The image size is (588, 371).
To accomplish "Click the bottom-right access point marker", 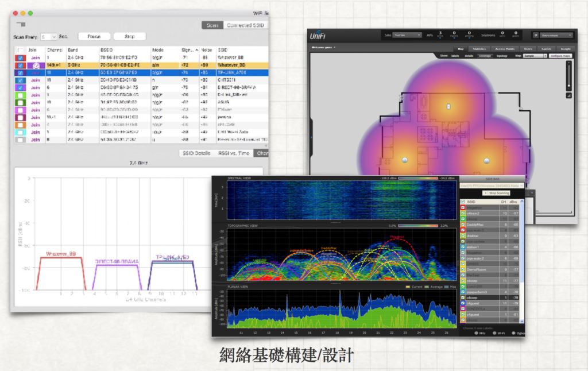I will (x=487, y=160).
